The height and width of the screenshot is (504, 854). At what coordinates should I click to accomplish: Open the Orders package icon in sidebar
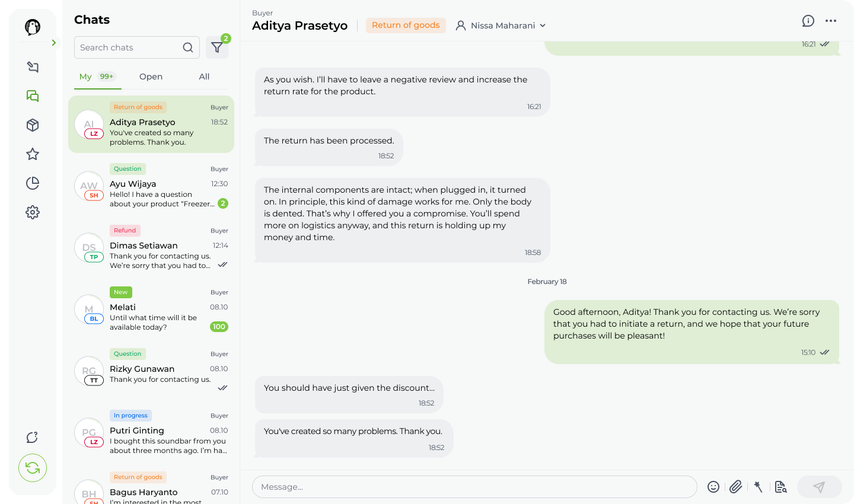click(x=32, y=125)
